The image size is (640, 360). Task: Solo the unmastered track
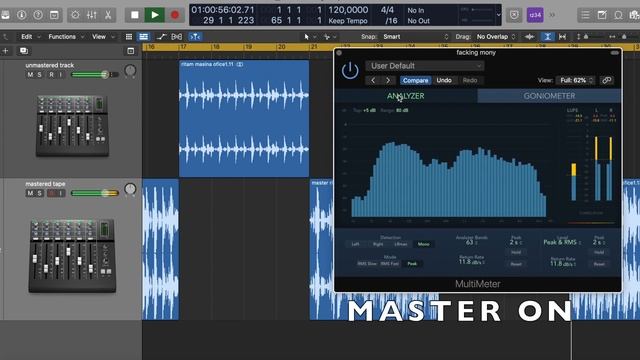40,75
